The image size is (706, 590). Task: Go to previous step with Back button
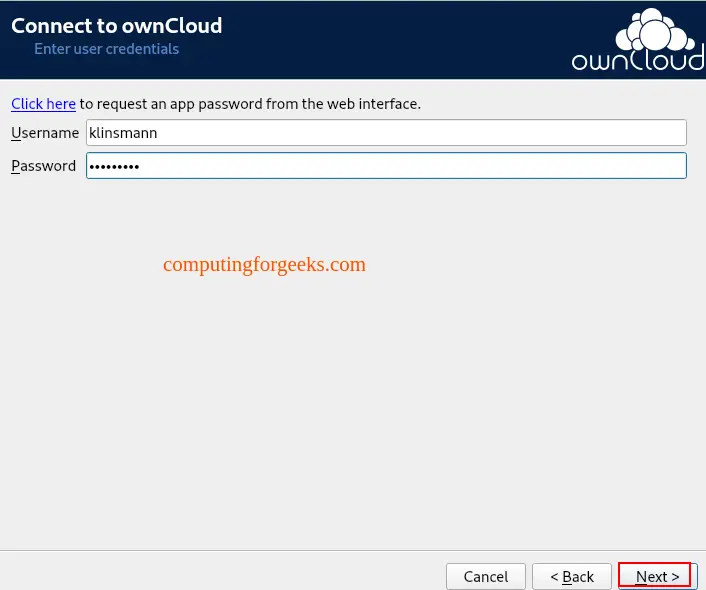coord(572,576)
